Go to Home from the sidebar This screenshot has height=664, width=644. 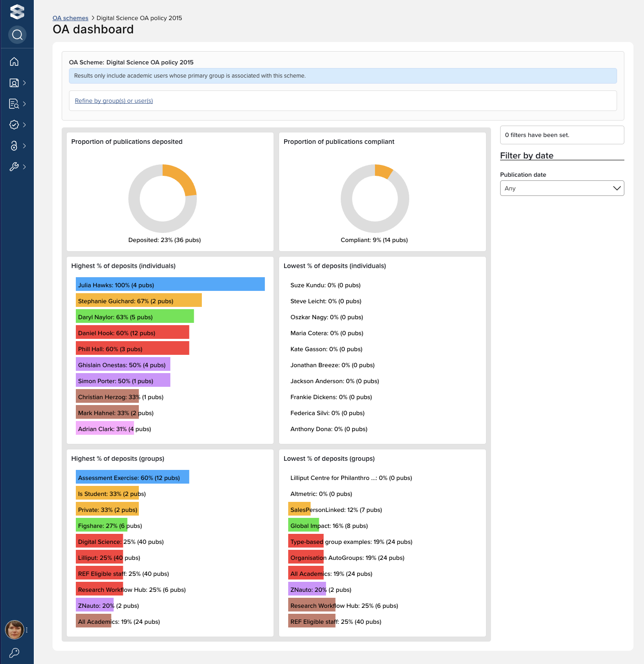[14, 62]
